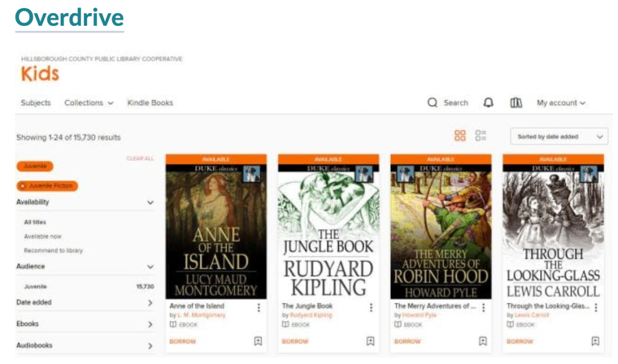The width and height of the screenshot is (618, 364).
Task: Open options menu for Merry Adventures title
Action: (483, 307)
